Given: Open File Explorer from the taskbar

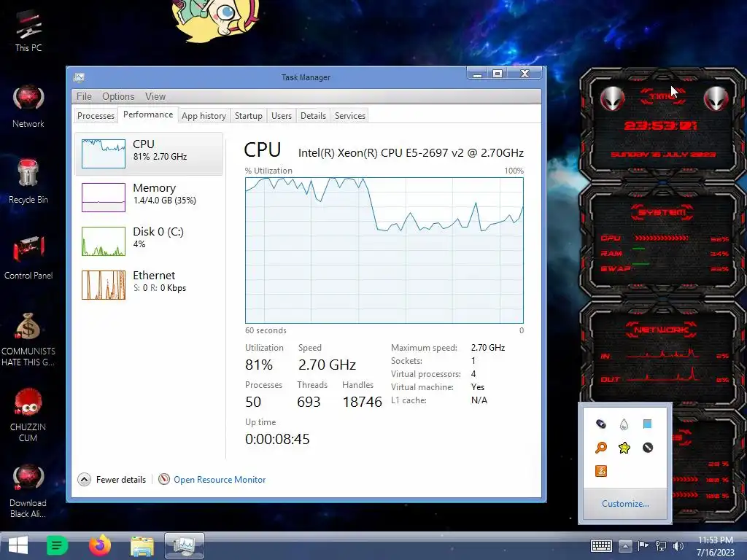Looking at the screenshot, I should coord(142,546).
